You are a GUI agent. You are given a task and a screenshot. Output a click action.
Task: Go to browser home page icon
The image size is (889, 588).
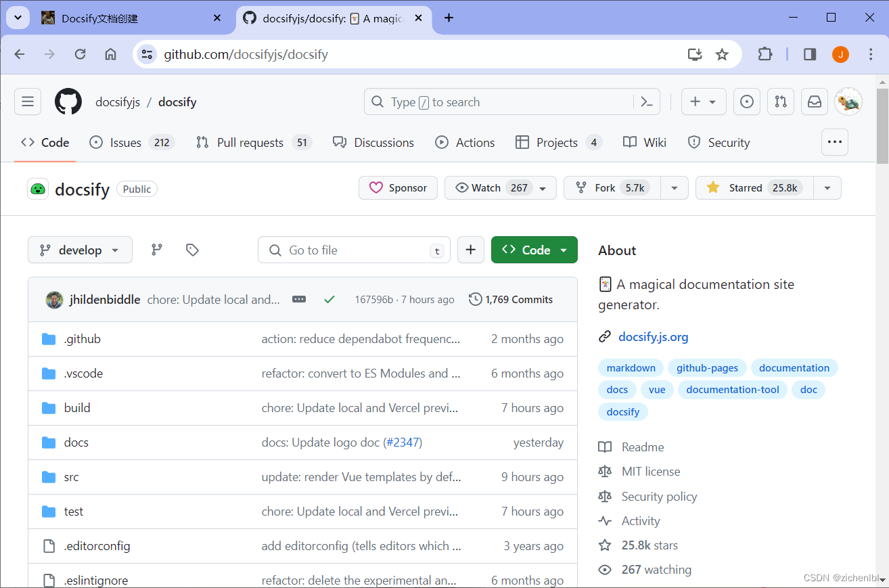pyautogui.click(x=110, y=54)
